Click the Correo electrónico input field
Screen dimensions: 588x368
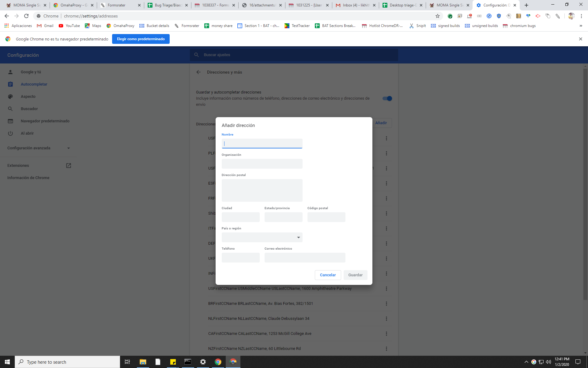coord(305,258)
